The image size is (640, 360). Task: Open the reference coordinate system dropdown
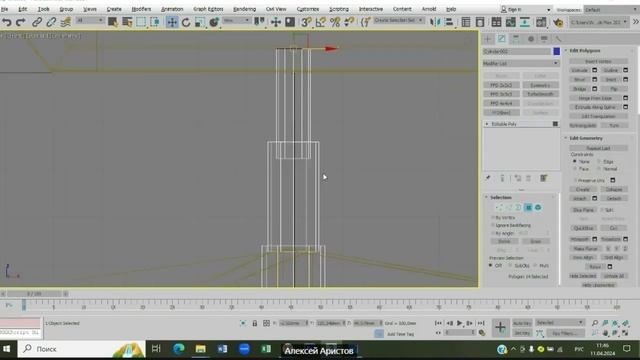(236, 20)
